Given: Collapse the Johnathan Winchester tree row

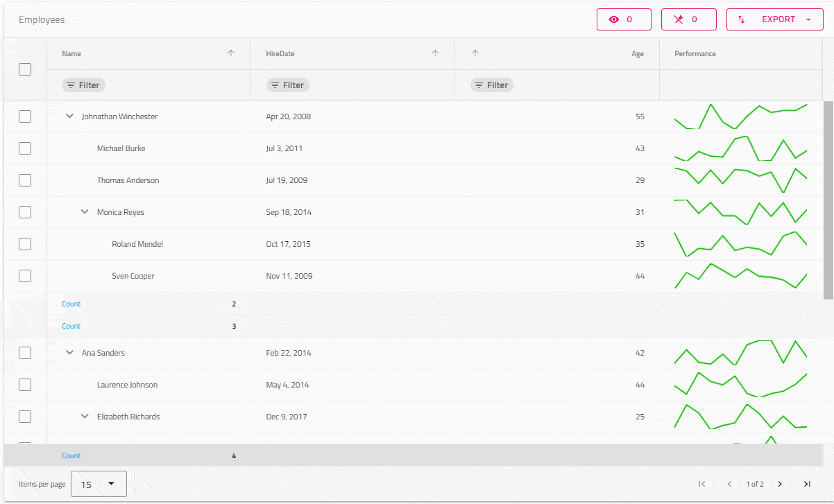Looking at the screenshot, I should (x=69, y=116).
